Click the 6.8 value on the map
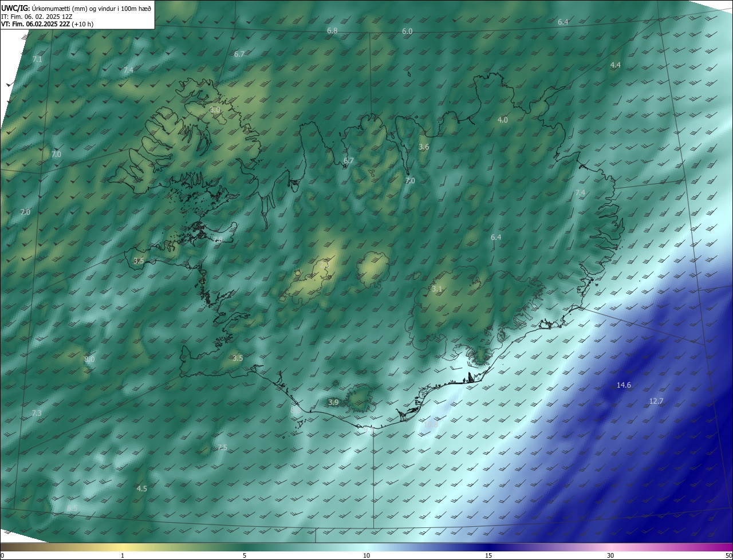Image resolution: width=733 pixels, height=560 pixels. tap(332, 31)
